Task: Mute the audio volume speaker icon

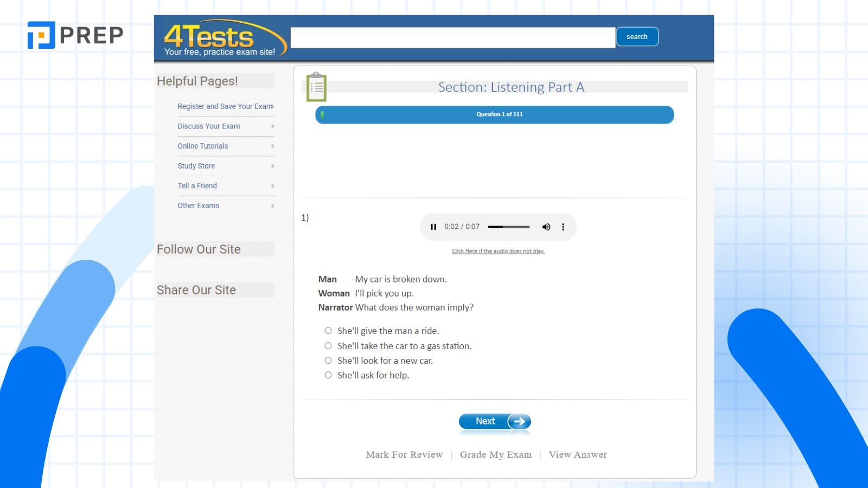Action: pos(546,227)
